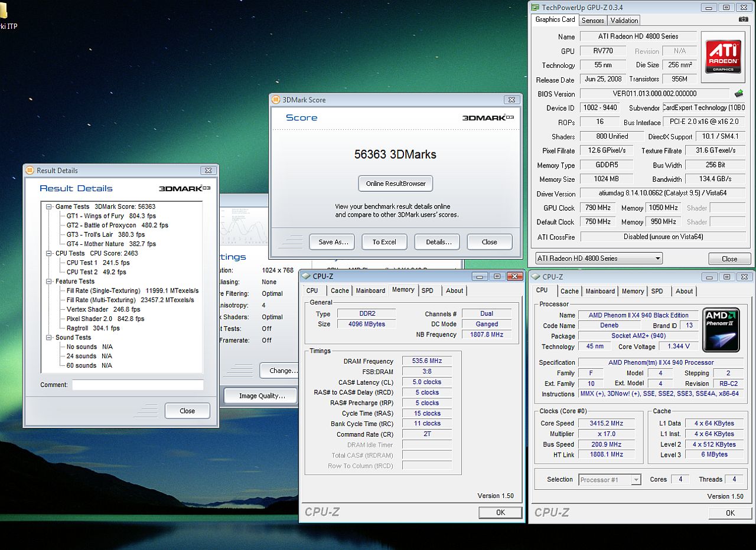Select the 24 sounds result row
This screenshot has width=756, height=550.
(x=90, y=356)
